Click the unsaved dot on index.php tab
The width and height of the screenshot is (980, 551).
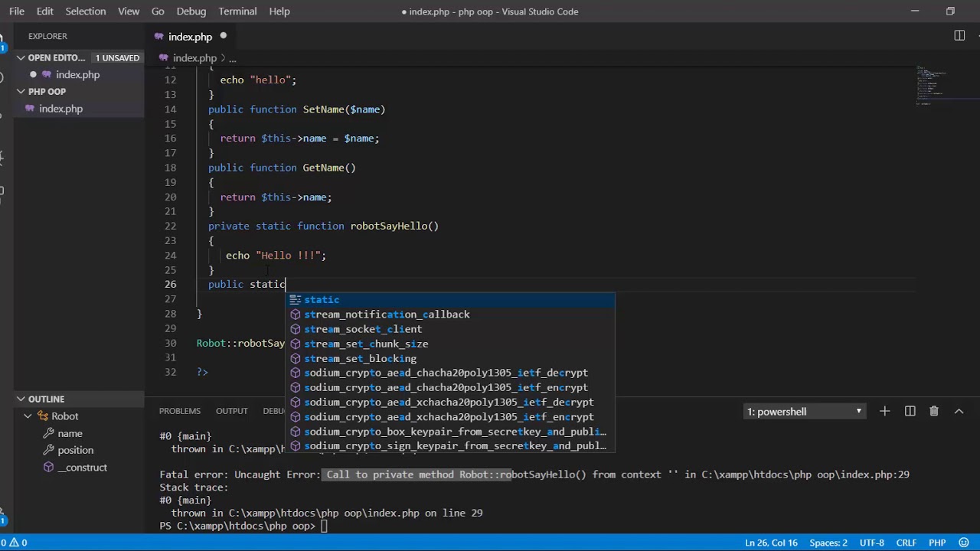click(x=224, y=36)
